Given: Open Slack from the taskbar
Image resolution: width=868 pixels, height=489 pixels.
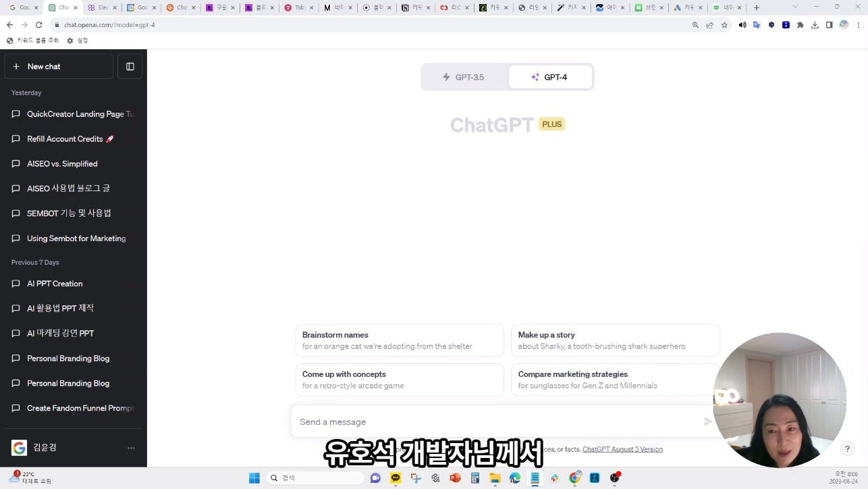Looking at the screenshot, I should (x=555, y=478).
